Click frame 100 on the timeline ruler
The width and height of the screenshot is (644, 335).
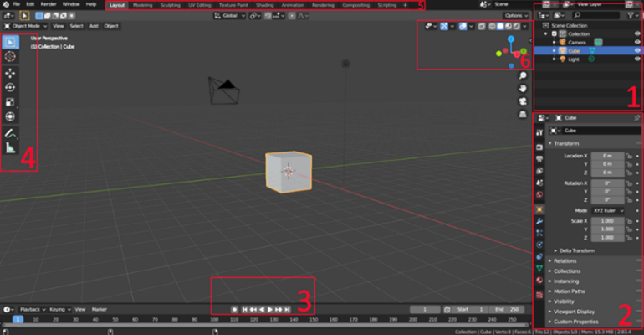coord(214,320)
